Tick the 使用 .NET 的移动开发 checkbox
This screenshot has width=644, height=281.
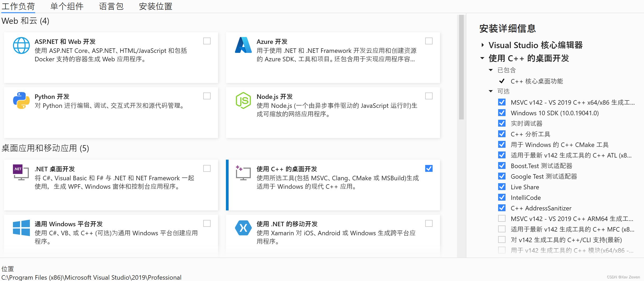coord(429,223)
